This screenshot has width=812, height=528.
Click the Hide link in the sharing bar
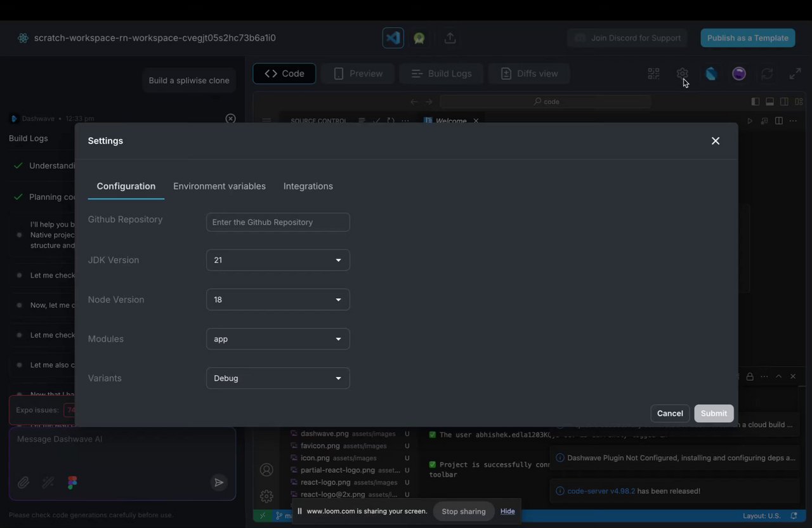pos(507,511)
